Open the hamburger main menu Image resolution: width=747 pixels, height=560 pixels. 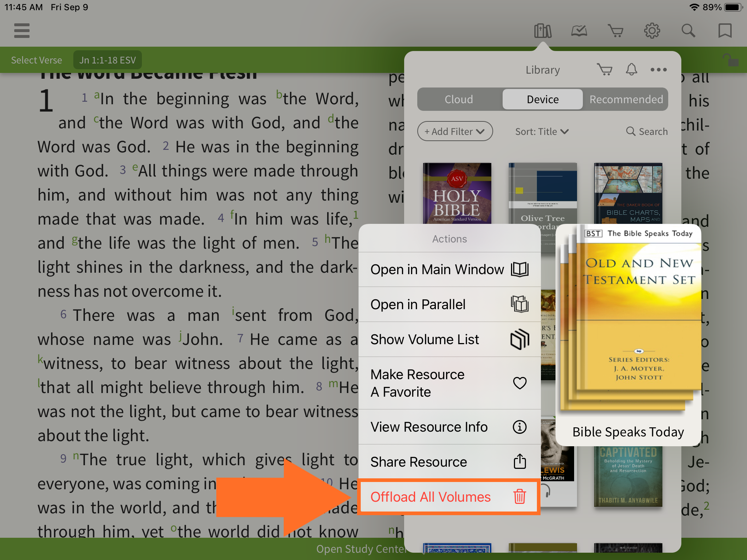point(22,31)
